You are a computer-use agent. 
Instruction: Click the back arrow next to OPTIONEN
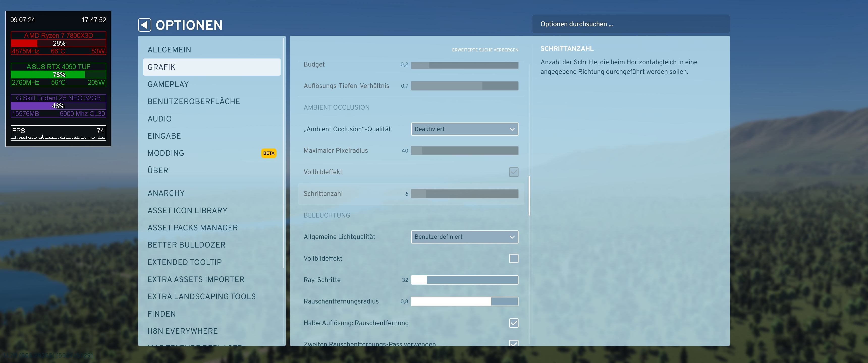click(x=145, y=25)
